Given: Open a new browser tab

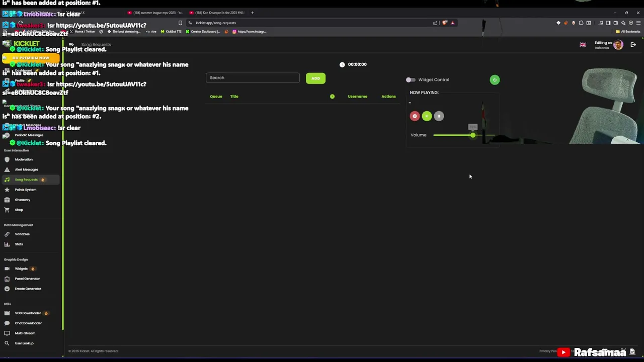Looking at the screenshot, I should point(253,13).
